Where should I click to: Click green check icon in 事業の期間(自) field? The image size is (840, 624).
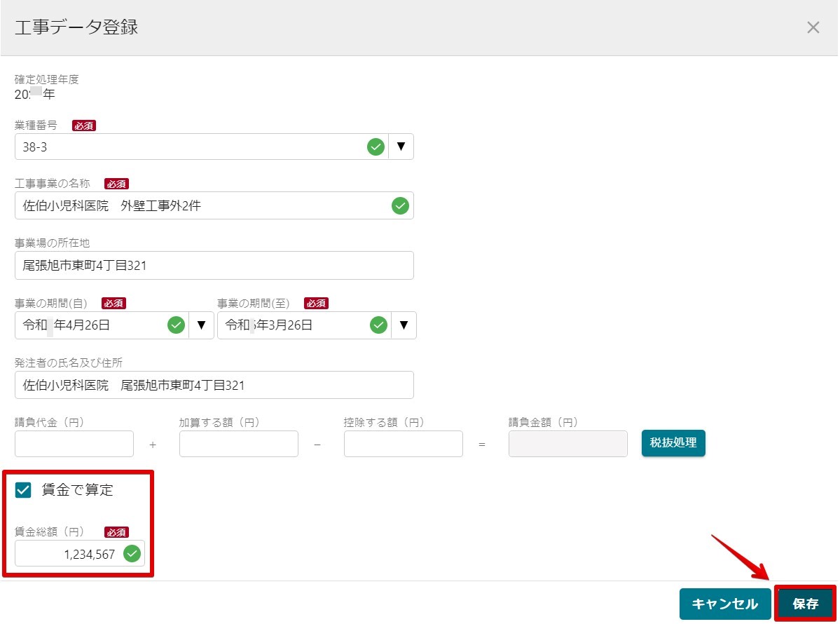[x=176, y=325]
